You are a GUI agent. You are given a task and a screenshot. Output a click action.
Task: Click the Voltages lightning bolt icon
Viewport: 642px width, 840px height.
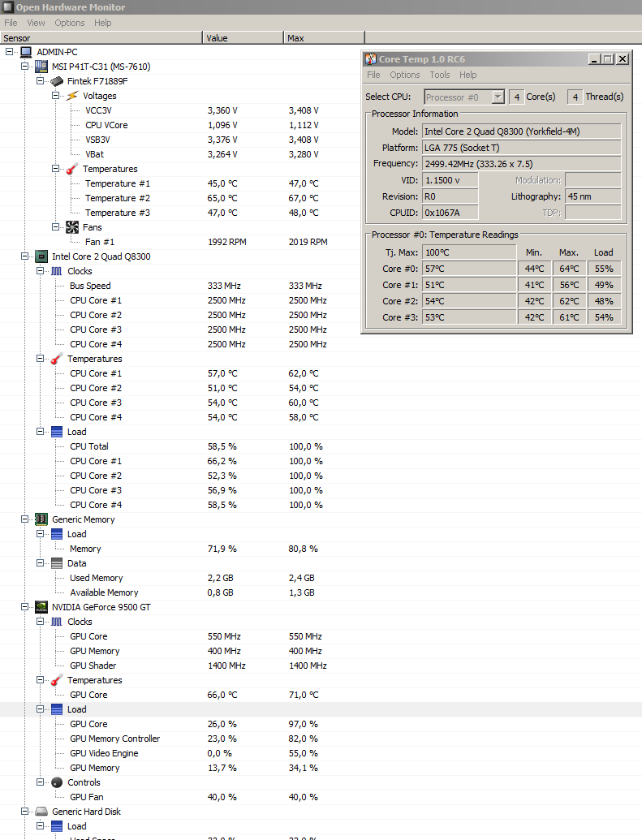point(72,96)
